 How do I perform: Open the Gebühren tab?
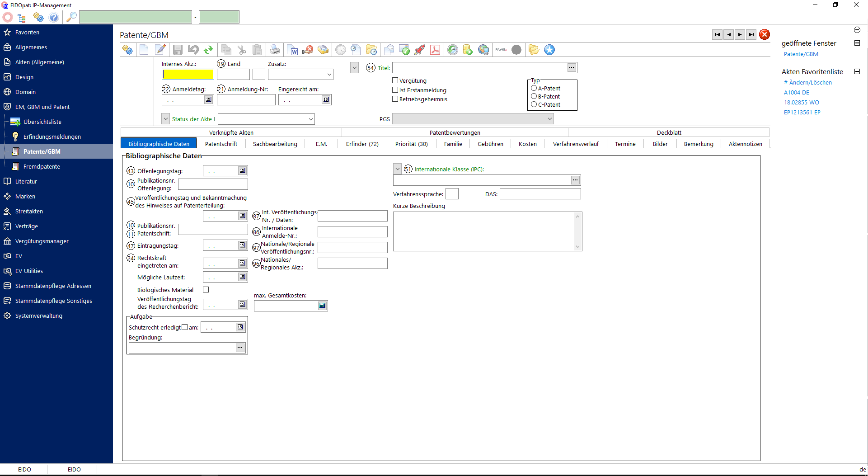[490, 144]
